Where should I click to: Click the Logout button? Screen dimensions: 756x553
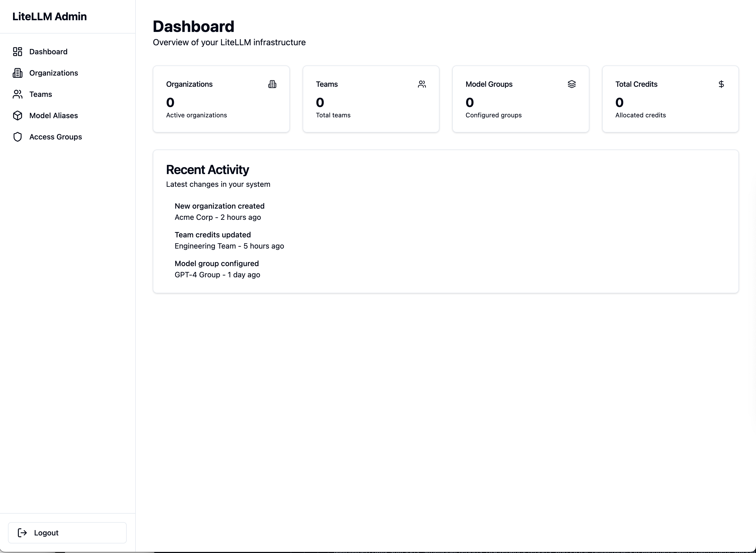click(67, 533)
